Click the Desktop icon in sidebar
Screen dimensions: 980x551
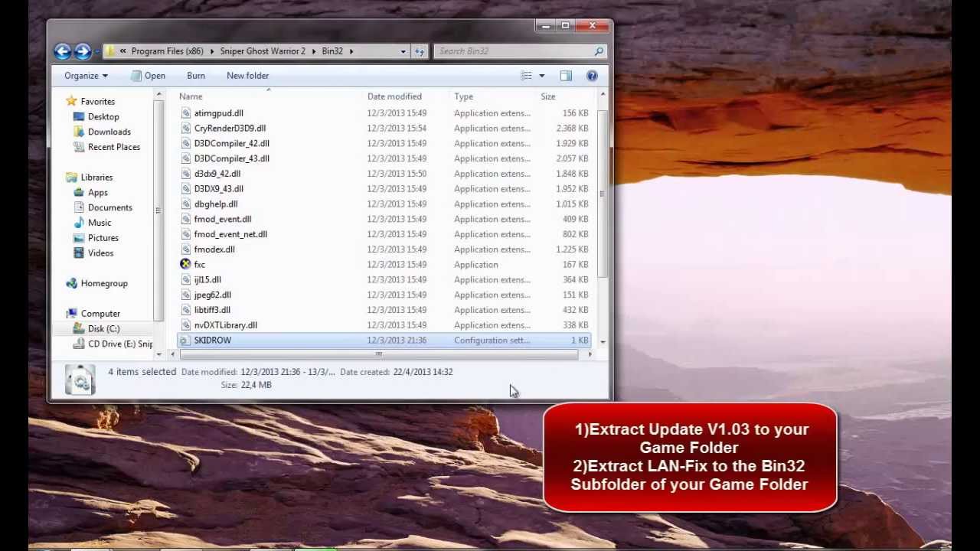pos(79,116)
